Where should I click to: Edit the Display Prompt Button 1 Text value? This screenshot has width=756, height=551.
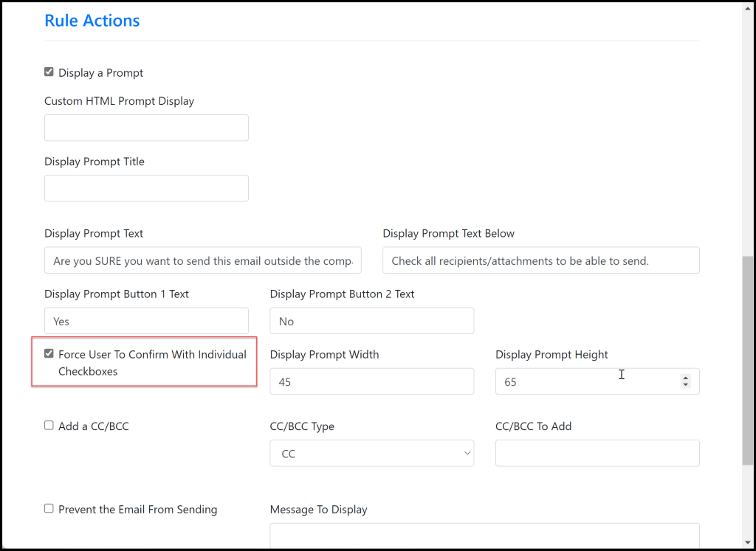coord(145,321)
